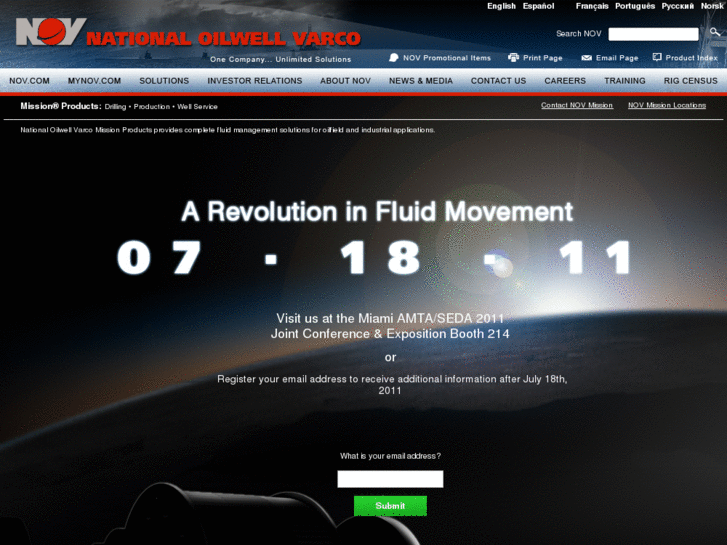Open the ABOUT NOV menu

pos(345,81)
